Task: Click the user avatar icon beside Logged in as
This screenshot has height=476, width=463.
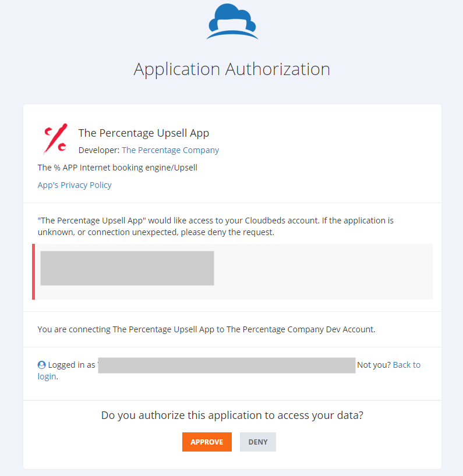Action: (x=41, y=365)
